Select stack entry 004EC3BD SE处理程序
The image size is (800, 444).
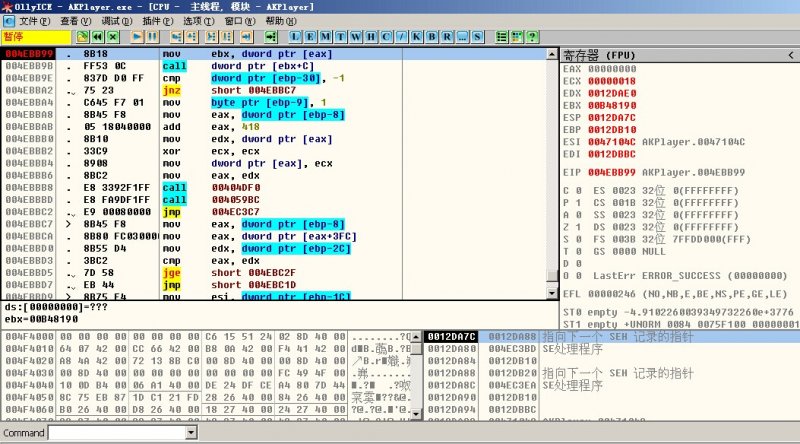pyautogui.click(x=612, y=349)
